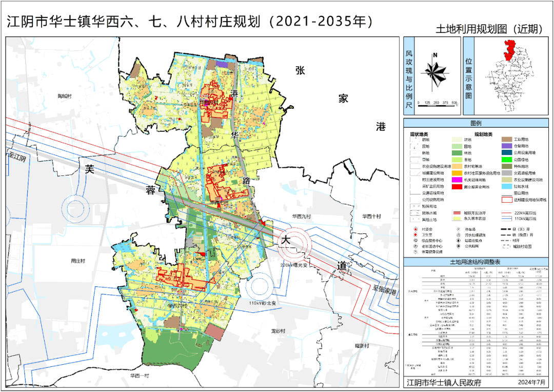The width and height of the screenshot is (554, 392).
Task: Click the 现状 城镇建设用地 hatched legend symbol
Action: pyautogui.click(x=415, y=173)
